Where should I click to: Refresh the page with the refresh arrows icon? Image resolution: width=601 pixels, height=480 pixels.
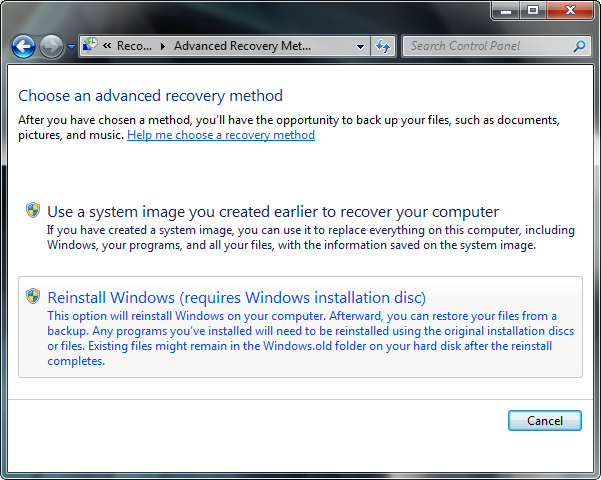pos(383,46)
